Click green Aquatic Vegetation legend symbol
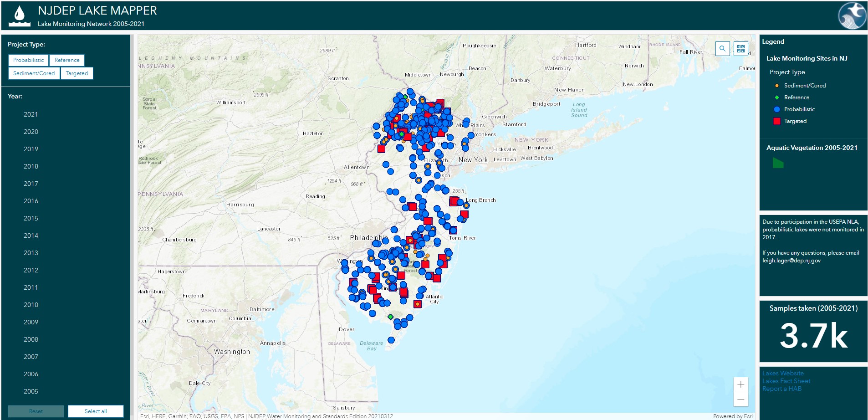 778,163
